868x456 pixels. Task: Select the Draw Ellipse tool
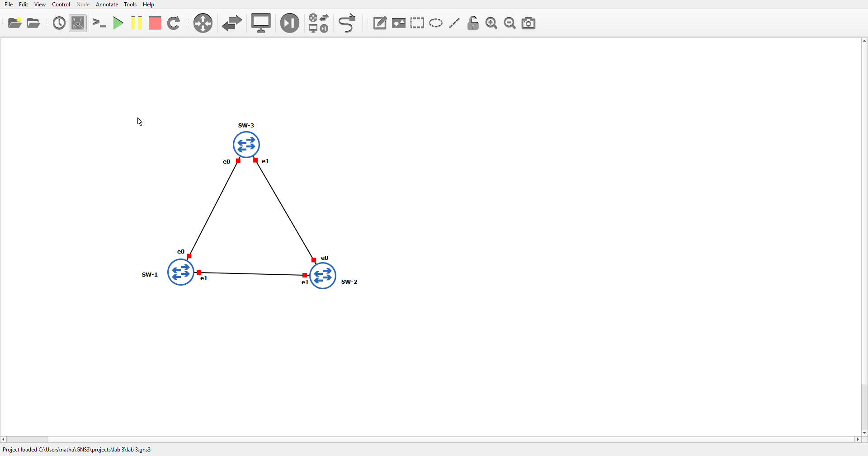click(x=435, y=23)
